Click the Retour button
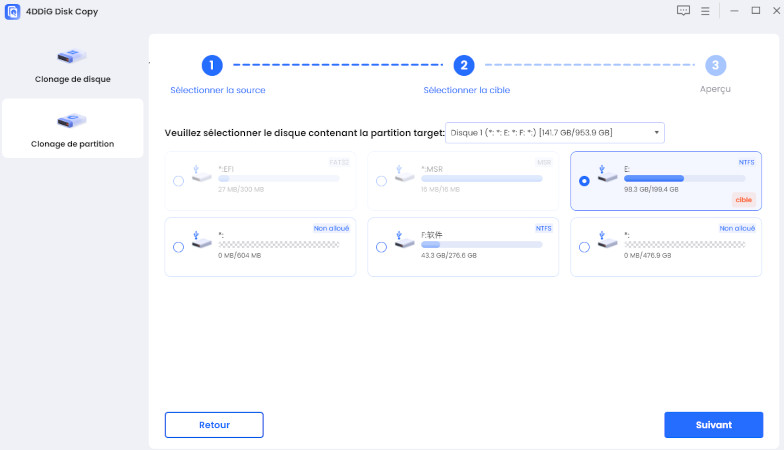784x450 pixels. click(214, 425)
